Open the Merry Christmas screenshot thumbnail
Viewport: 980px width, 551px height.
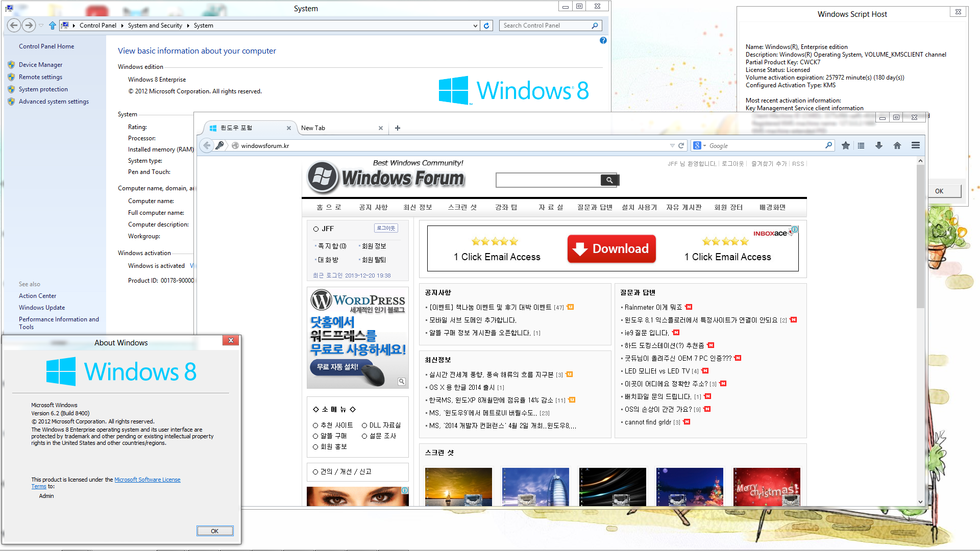pos(767,487)
